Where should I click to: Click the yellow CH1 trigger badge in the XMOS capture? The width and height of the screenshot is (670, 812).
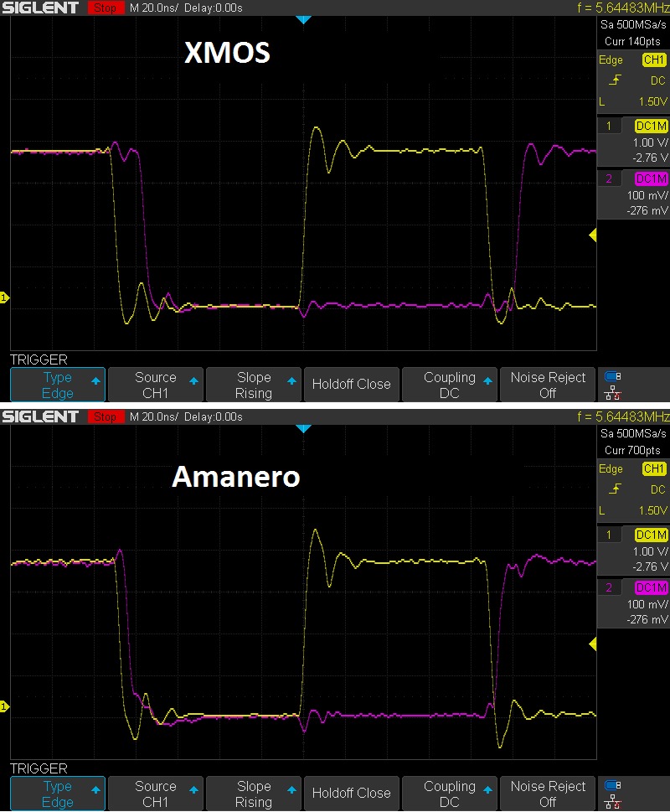654,60
